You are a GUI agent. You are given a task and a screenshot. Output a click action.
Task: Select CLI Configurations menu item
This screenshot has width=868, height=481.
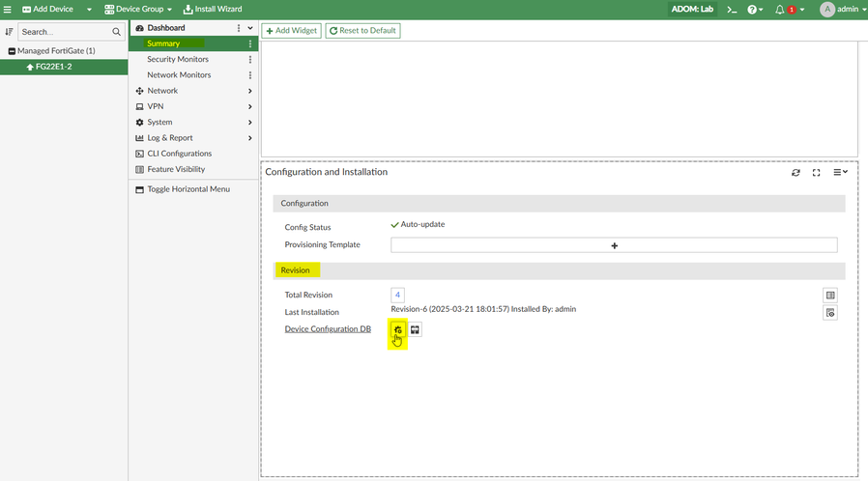pyautogui.click(x=179, y=154)
